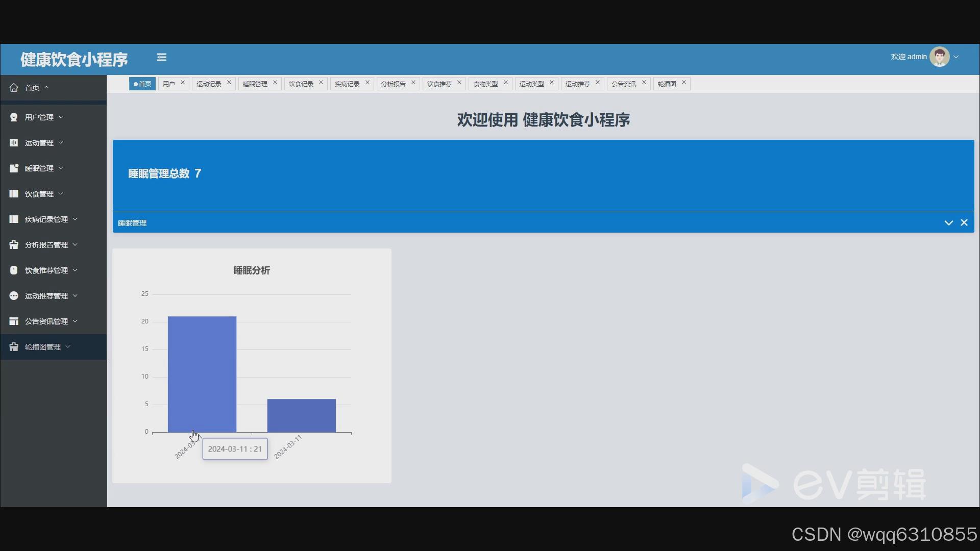Click the 分析报告管理 sidebar icon

click(x=14, y=245)
